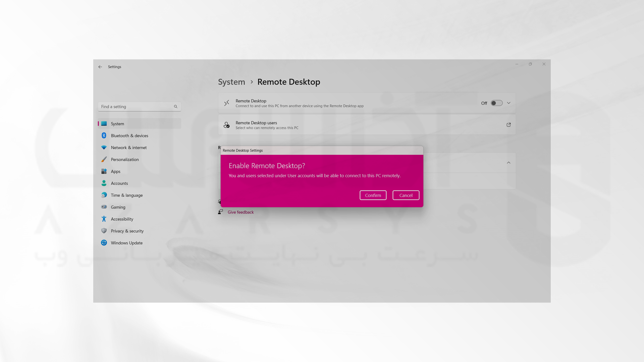Open Time & language settings
Image resolution: width=644 pixels, height=362 pixels.
[126, 195]
